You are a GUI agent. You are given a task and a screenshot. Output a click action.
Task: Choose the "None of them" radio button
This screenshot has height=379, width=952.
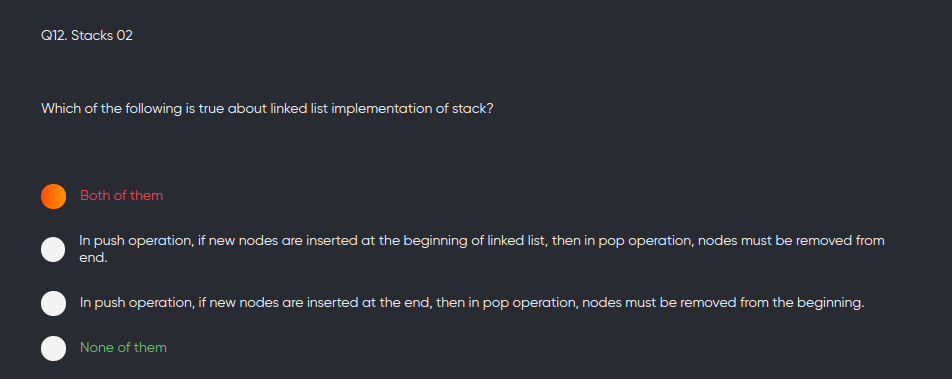(x=53, y=348)
